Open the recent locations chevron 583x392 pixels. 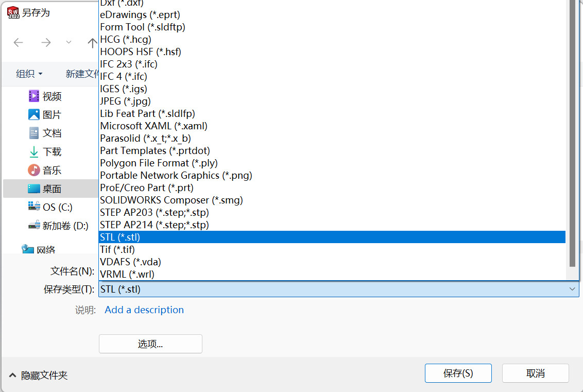[x=68, y=43]
